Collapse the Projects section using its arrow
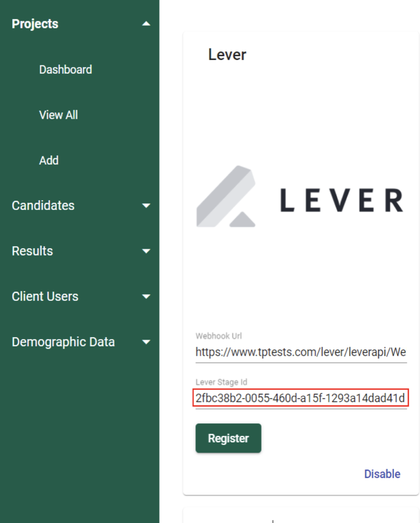 coord(147,24)
